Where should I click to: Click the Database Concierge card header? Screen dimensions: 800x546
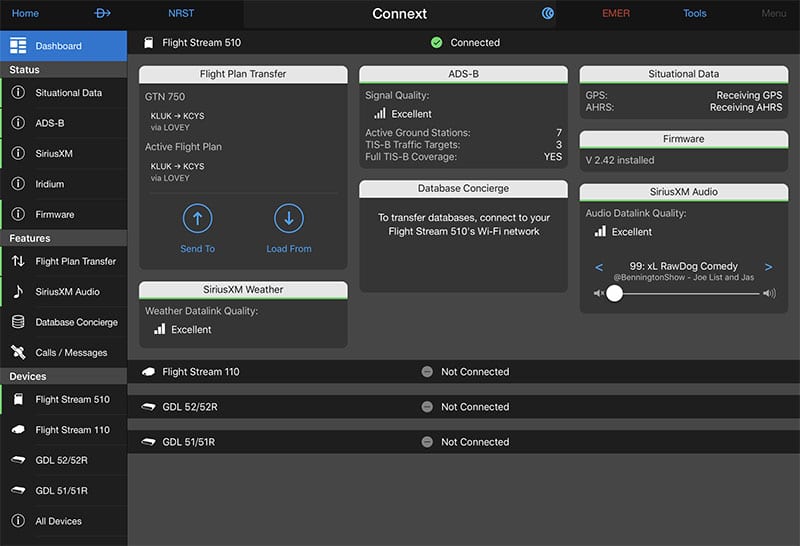point(463,188)
